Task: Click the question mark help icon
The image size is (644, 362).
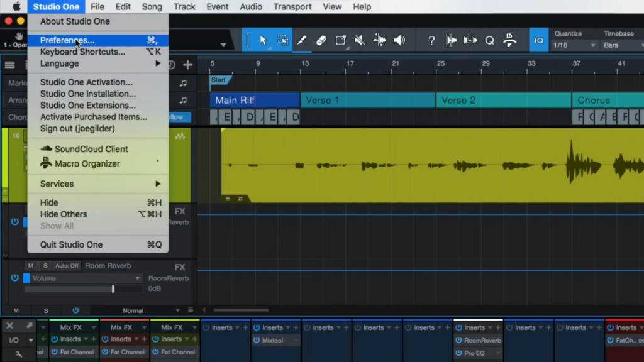Action: pos(431,40)
